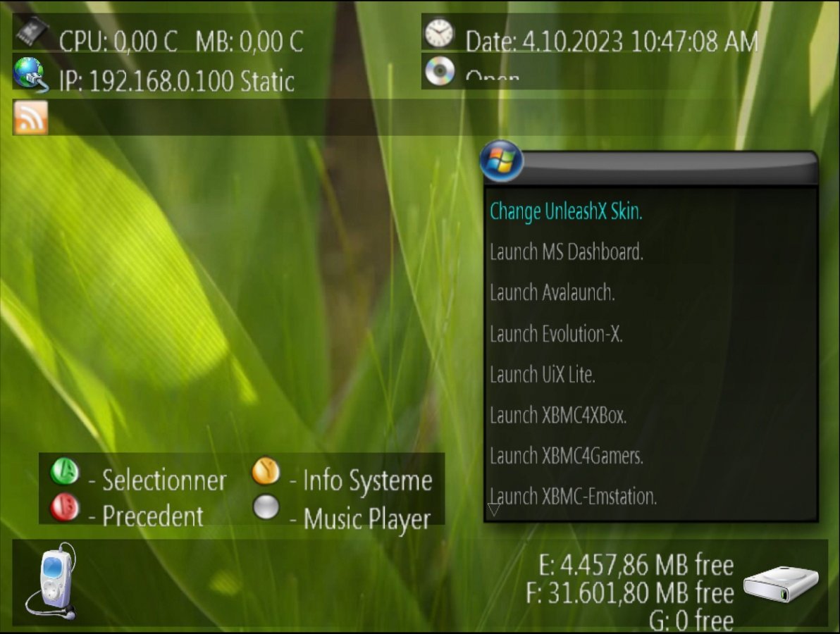This screenshot has width=840, height=634.
Task: Select Launch XBMC-Emstation entry
Action: 573,497
